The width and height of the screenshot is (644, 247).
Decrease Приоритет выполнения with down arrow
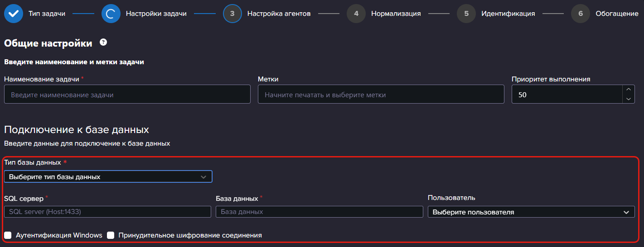(x=628, y=99)
